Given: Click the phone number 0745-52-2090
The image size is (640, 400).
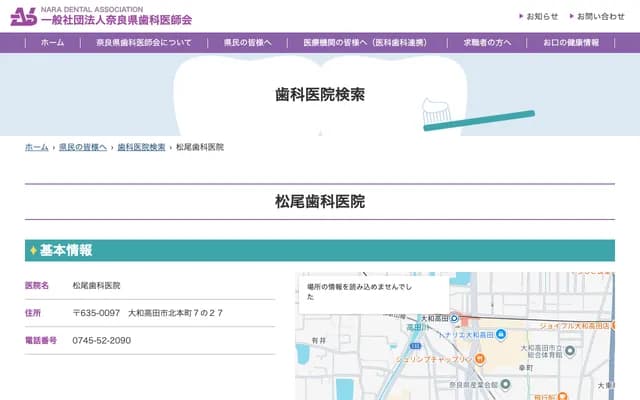Looking at the screenshot, I should [101, 340].
